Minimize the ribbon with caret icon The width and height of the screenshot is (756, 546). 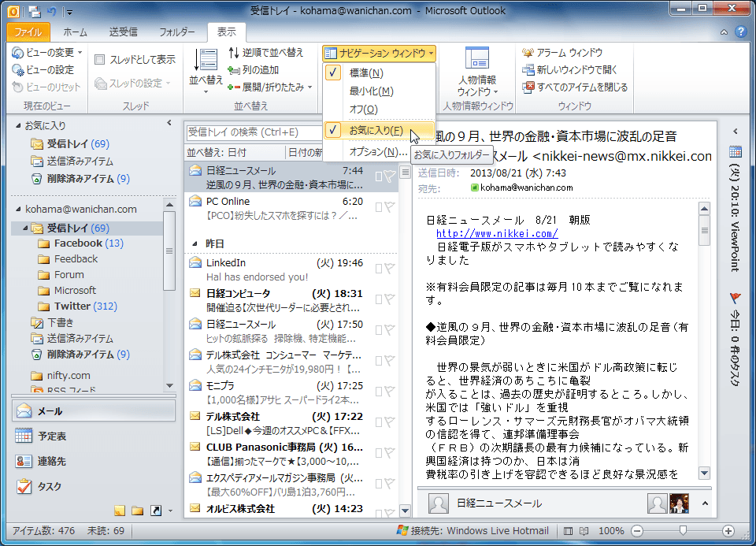[x=724, y=32]
